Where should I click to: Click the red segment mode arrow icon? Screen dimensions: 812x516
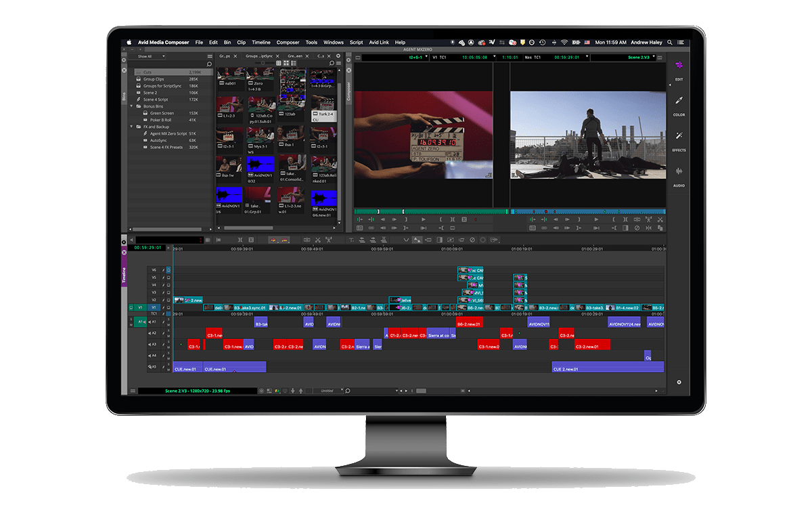[275, 240]
